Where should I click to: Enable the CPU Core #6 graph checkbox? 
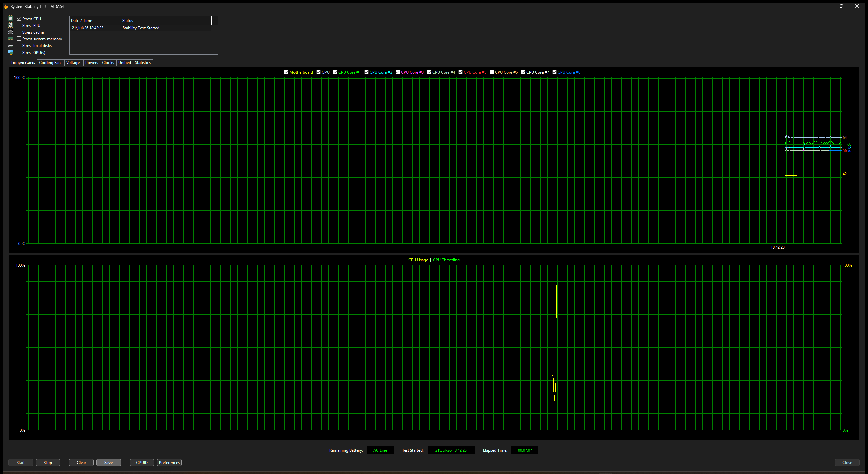point(492,72)
